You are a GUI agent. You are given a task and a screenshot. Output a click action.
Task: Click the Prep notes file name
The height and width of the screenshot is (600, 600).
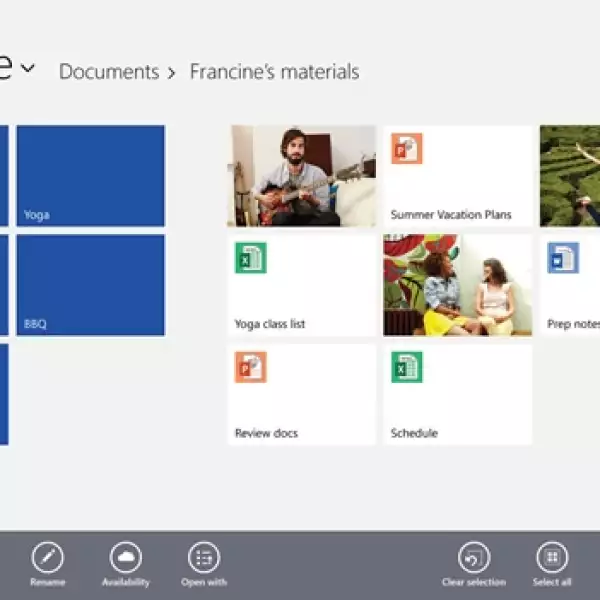573,324
